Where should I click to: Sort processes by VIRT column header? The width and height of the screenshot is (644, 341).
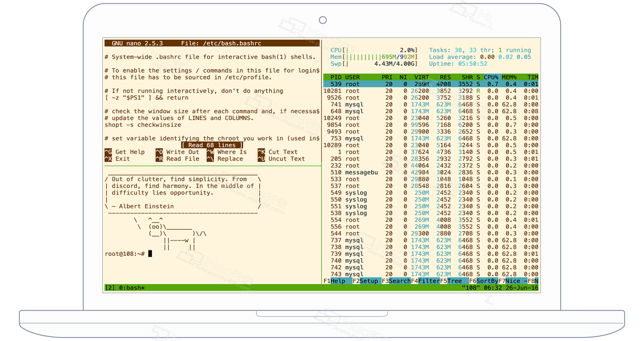pyautogui.click(x=422, y=77)
